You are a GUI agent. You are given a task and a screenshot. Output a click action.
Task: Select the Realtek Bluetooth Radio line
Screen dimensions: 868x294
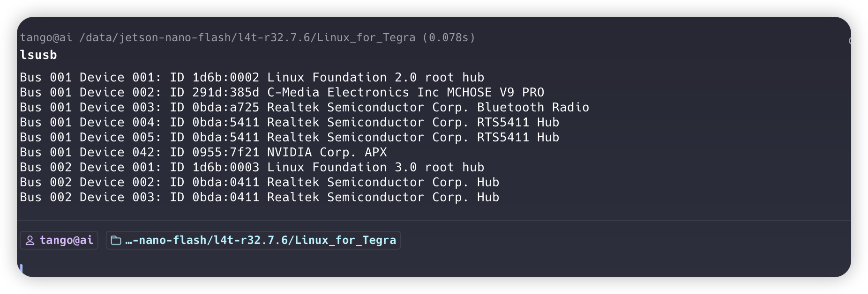(x=305, y=107)
